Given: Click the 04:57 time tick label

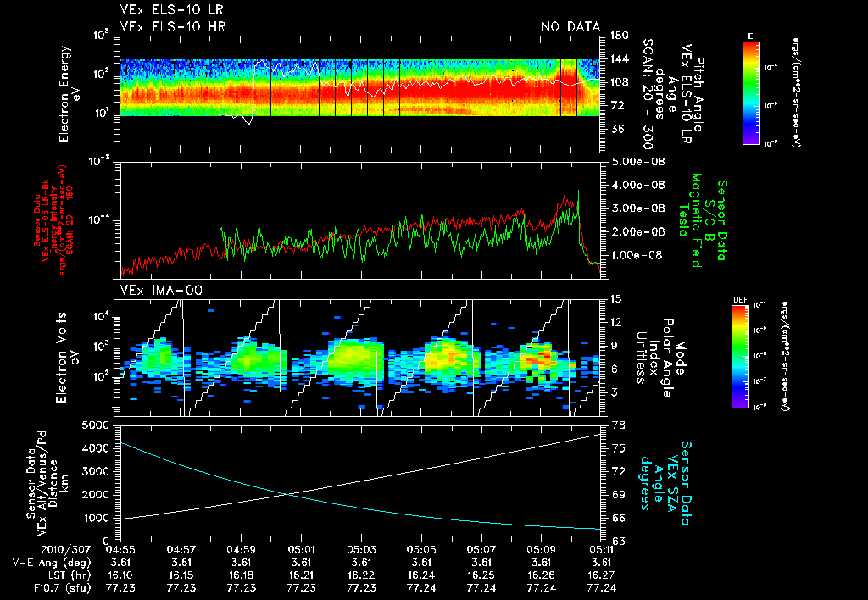Looking at the screenshot, I should (181, 550).
